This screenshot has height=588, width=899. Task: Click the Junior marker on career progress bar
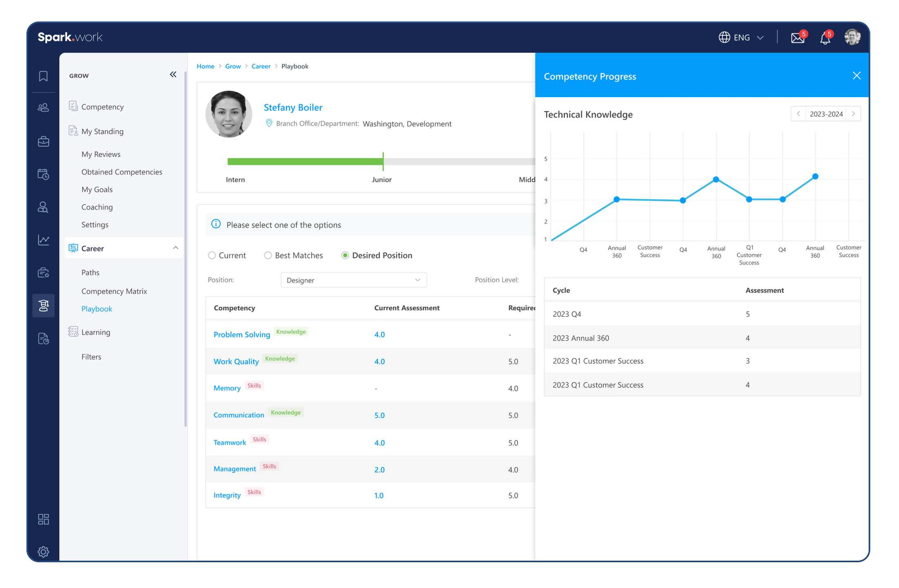point(383,162)
